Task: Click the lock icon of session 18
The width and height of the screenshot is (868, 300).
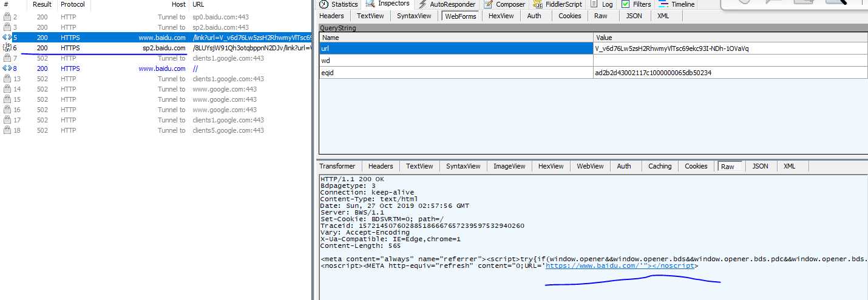Action: [7, 130]
